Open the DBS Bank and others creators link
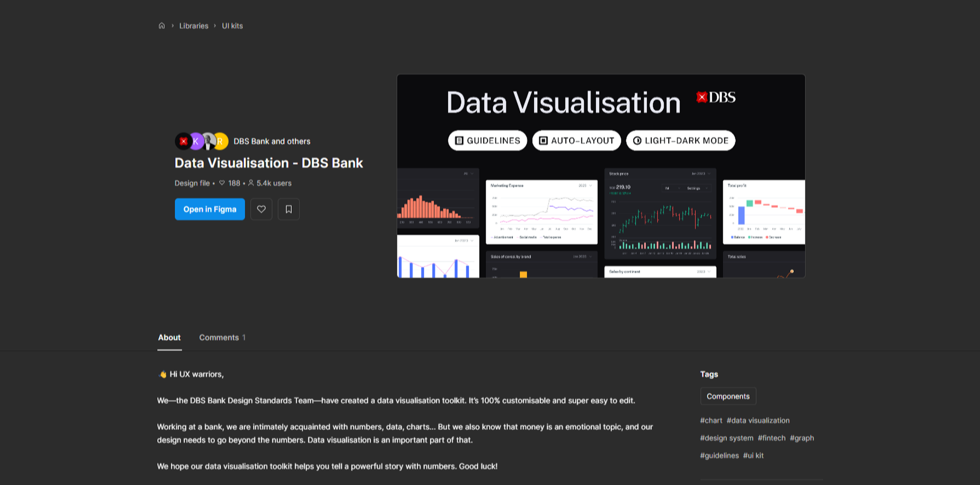980x485 pixels. (272, 141)
